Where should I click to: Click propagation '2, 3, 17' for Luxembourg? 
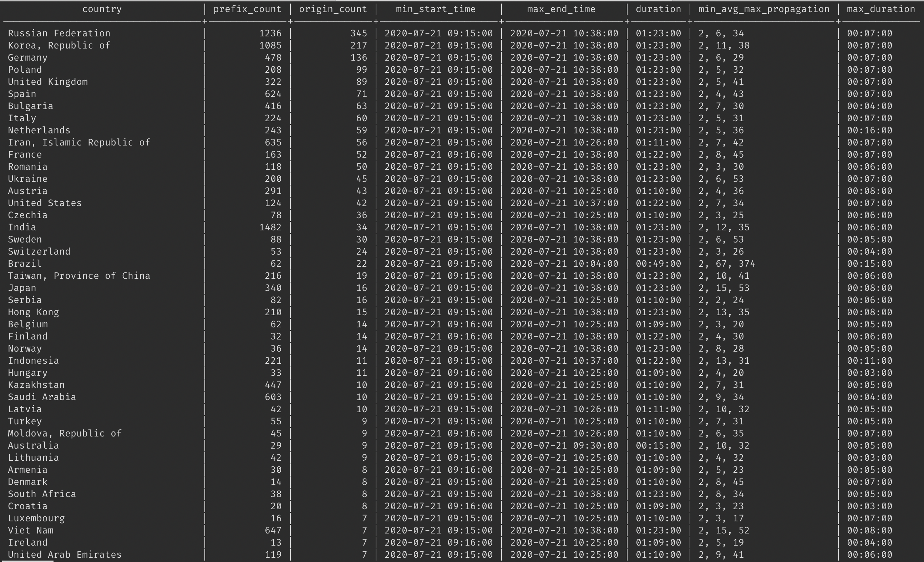tap(721, 518)
